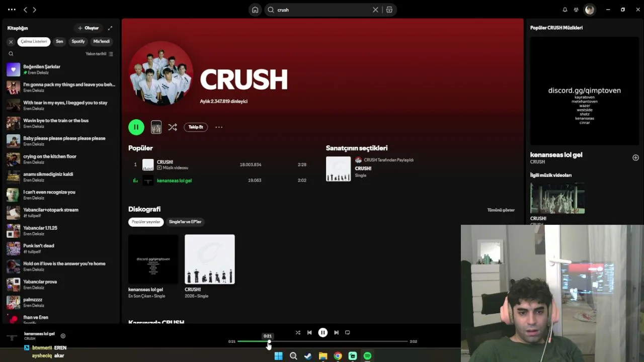Switch to Google Chrome in the taskbar
Image resolution: width=644 pixels, height=362 pixels.
(x=338, y=356)
